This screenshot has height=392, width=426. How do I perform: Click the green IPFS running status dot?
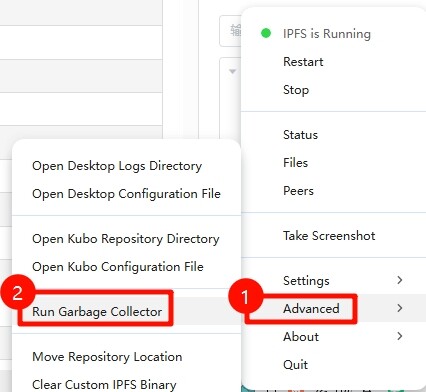[266, 33]
